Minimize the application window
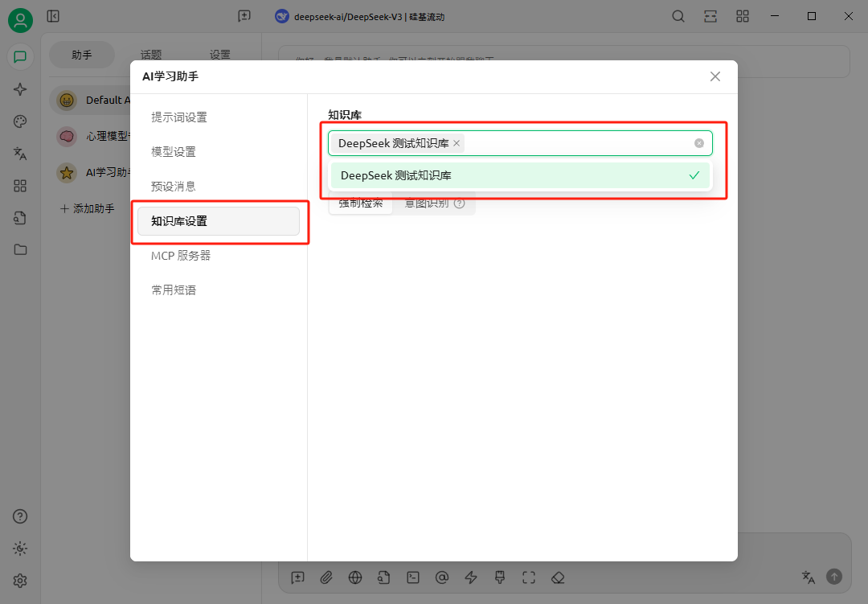 tap(775, 16)
